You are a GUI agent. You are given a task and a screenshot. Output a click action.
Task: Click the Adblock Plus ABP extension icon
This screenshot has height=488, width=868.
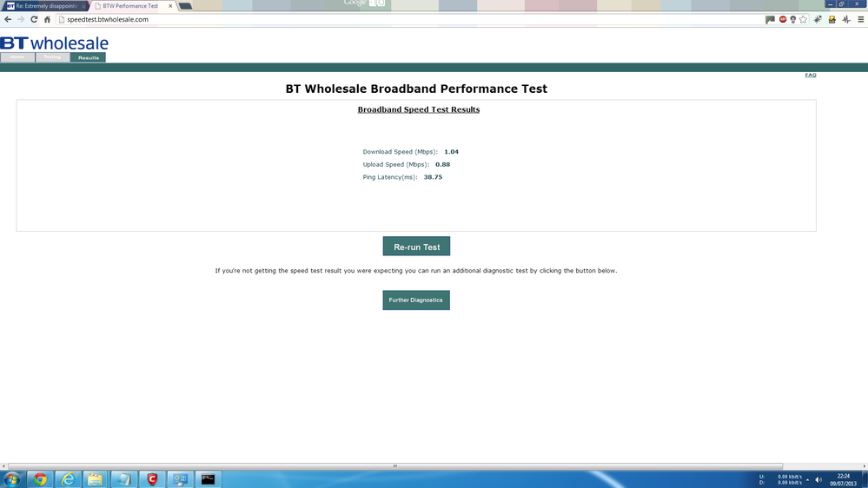point(783,19)
